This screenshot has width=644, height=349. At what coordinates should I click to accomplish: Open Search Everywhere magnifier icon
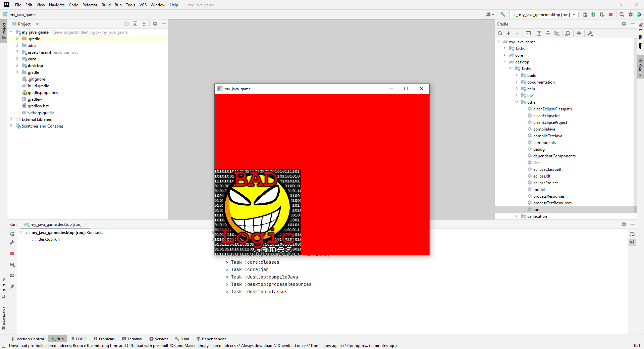[x=622, y=14]
